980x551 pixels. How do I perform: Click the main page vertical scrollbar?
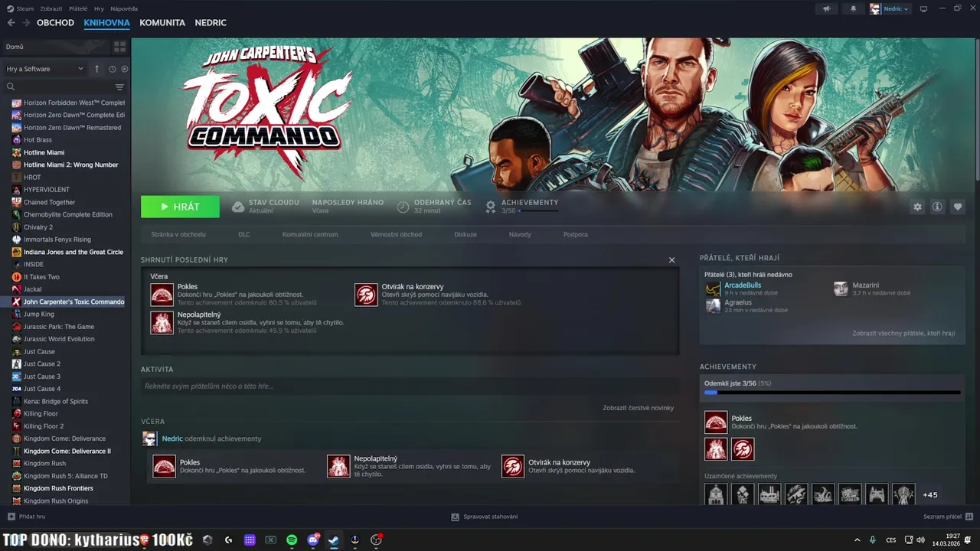977,111
